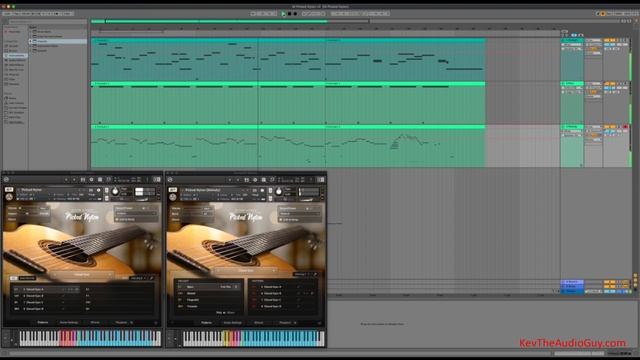Go to previous pattern set in left Kontakt
Screen dimensions: 640x360
click(56, 275)
